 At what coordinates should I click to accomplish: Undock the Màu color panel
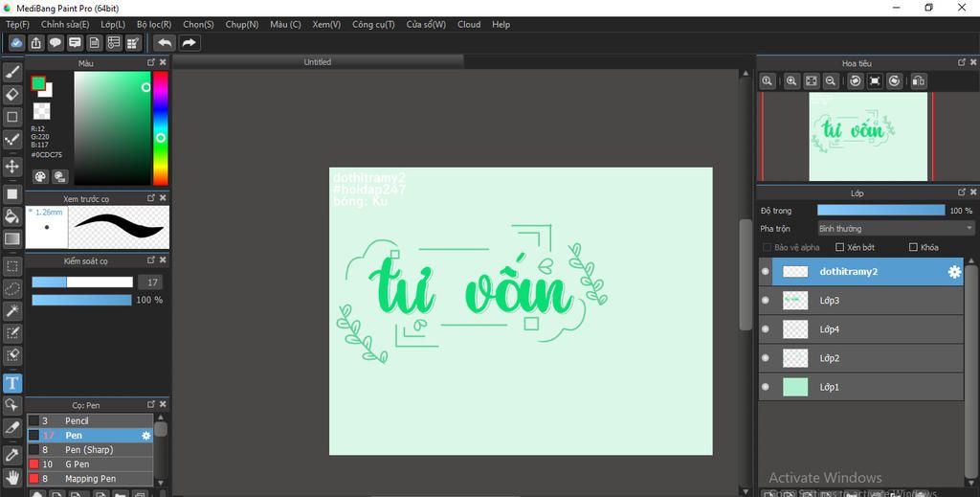[x=151, y=62]
